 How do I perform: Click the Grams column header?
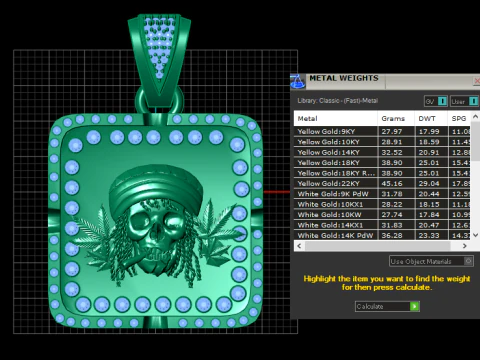(396, 118)
